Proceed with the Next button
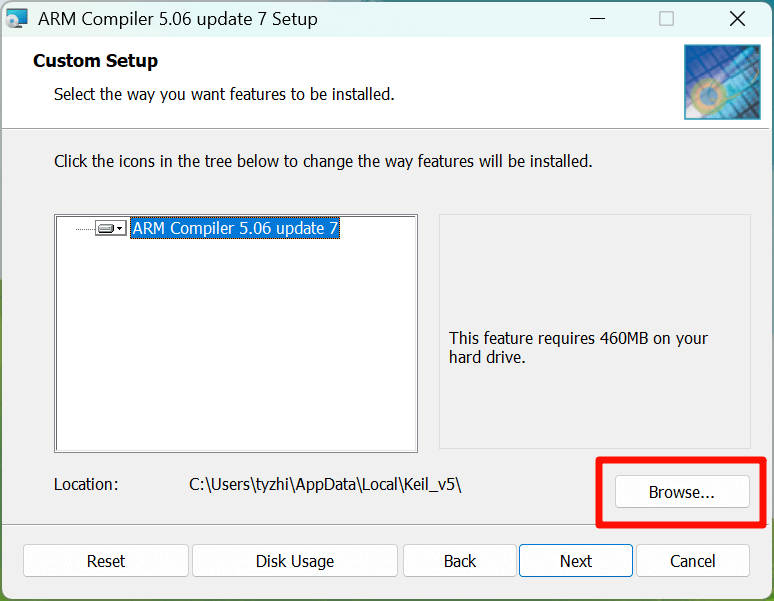Screen dimensions: 774x601 point(575,561)
